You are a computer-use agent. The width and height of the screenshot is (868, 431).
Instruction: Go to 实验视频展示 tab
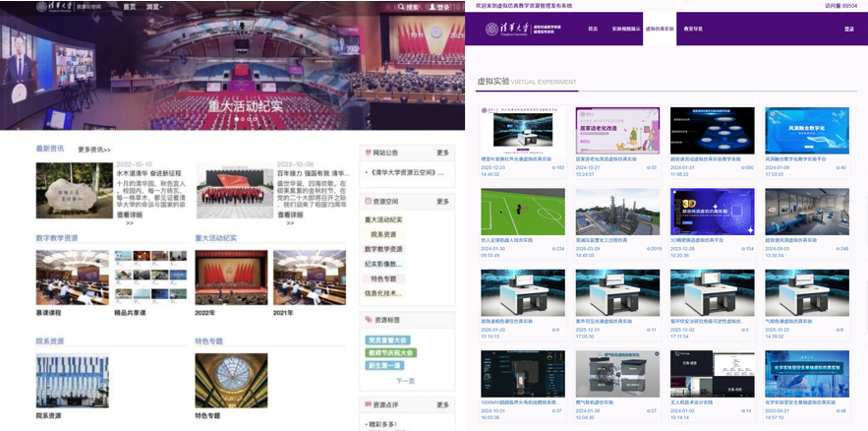tap(625, 30)
